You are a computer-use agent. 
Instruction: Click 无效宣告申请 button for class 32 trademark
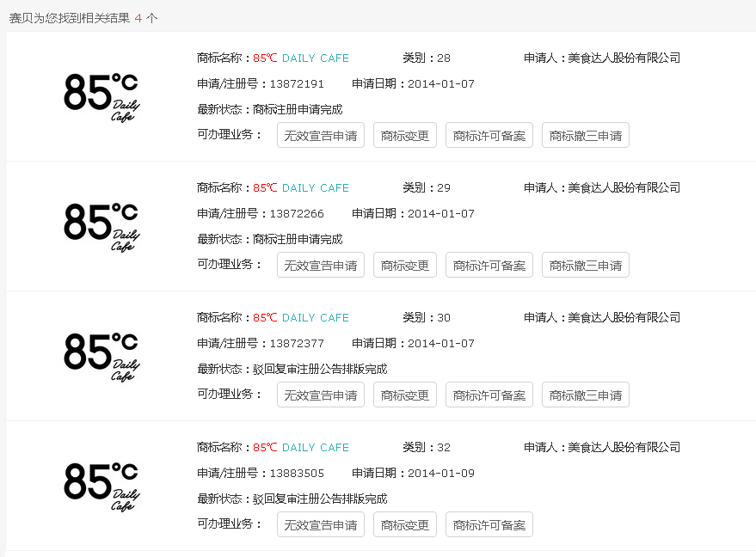coord(321,524)
